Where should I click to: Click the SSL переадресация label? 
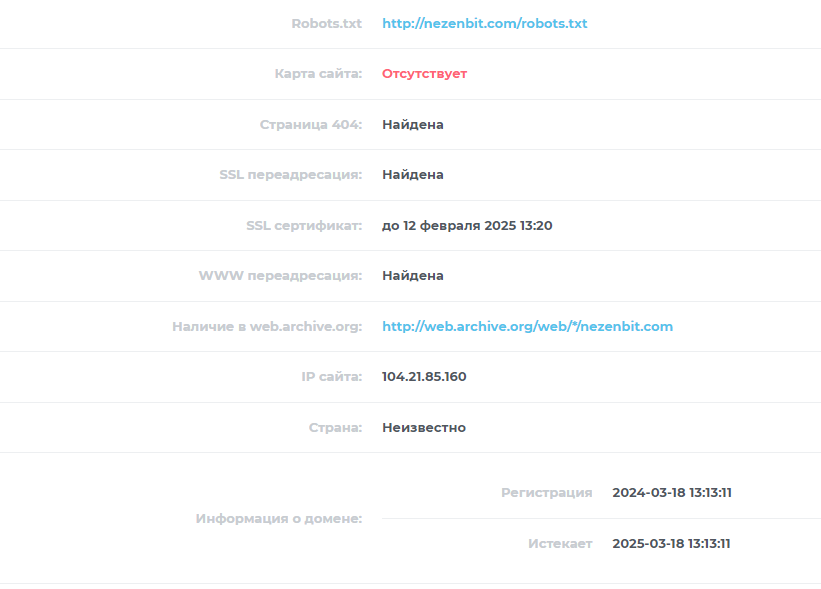click(x=291, y=174)
